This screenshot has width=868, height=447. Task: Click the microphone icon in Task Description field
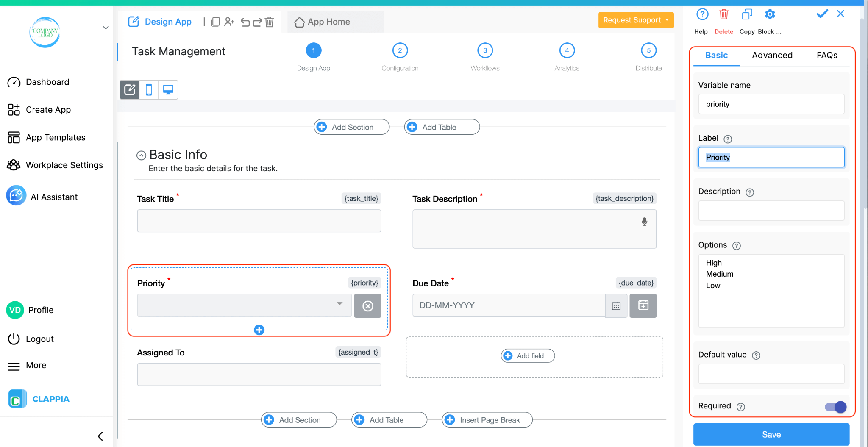(x=644, y=221)
